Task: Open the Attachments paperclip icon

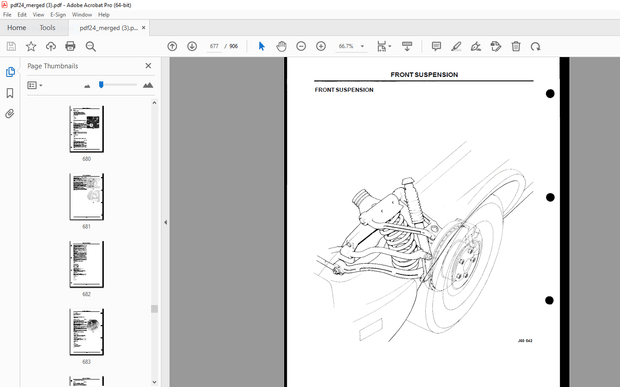Action: click(x=10, y=114)
